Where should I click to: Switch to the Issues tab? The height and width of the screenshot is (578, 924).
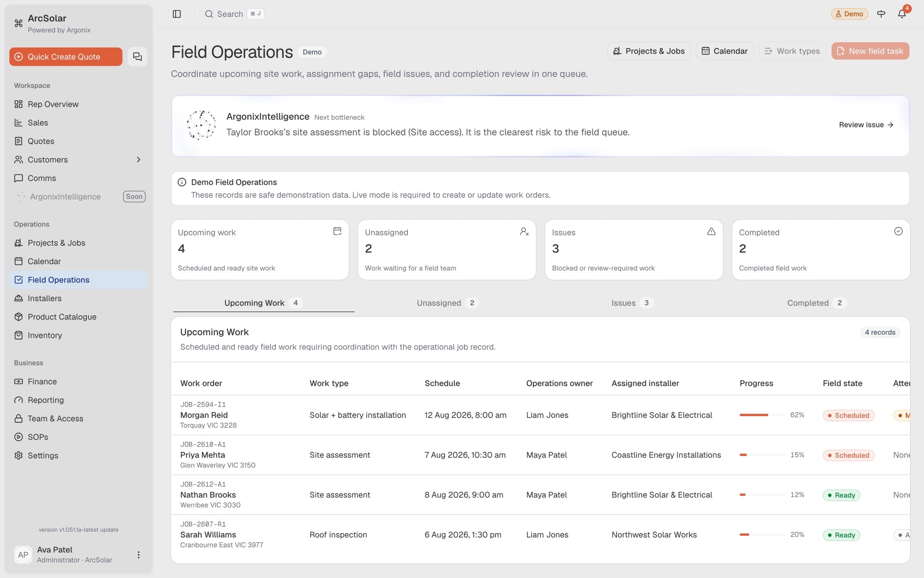click(x=632, y=303)
